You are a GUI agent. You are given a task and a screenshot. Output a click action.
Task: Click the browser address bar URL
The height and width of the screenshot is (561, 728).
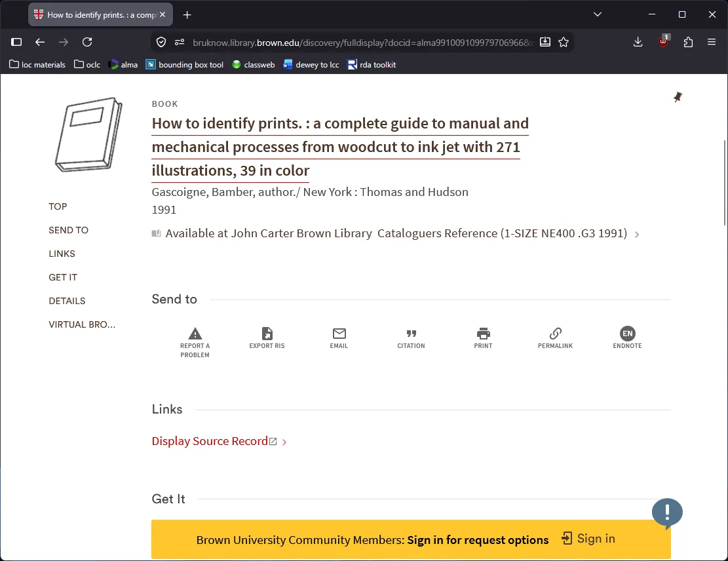coord(362,43)
